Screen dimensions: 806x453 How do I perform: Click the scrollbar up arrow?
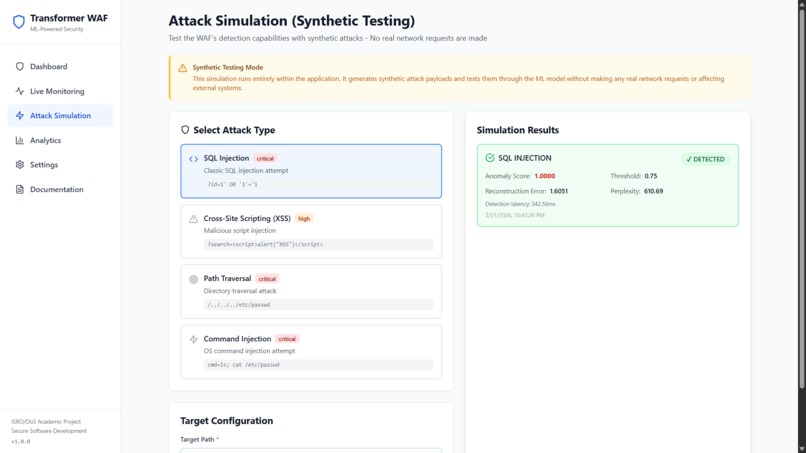click(x=801, y=4)
